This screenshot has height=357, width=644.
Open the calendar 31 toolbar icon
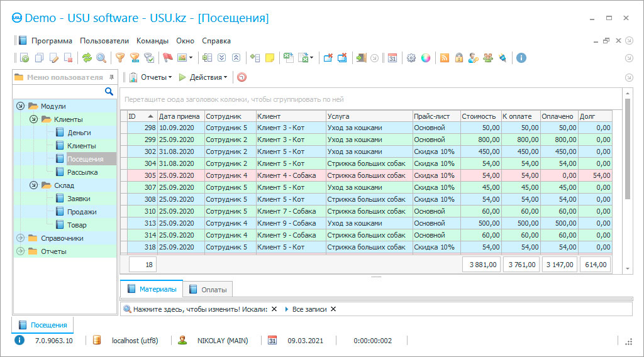tap(392, 58)
